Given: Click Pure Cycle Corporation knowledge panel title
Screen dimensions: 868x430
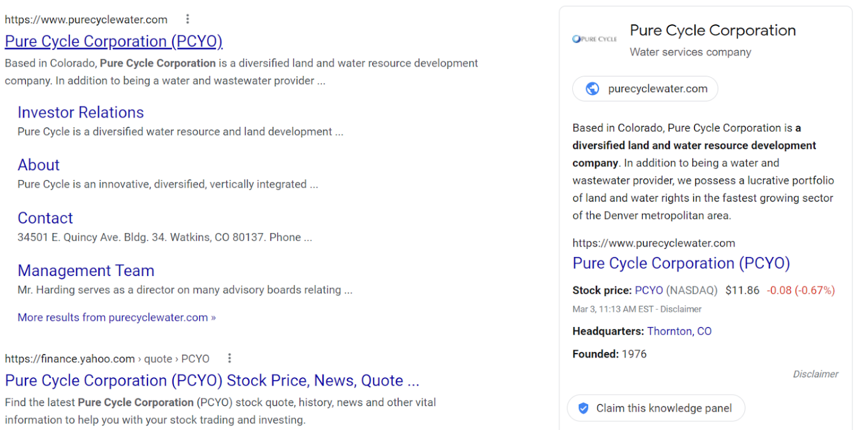Looking at the screenshot, I should (712, 31).
